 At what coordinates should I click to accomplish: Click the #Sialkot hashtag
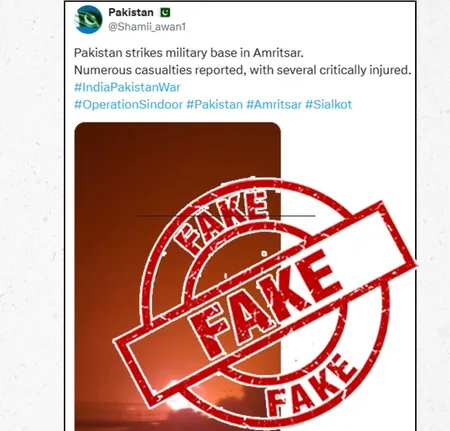tap(328, 105)
